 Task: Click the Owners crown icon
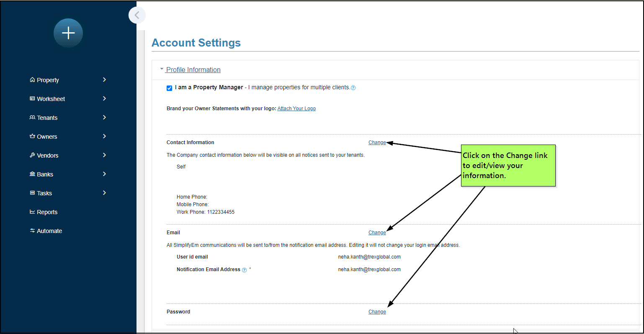tap(32, 136)
